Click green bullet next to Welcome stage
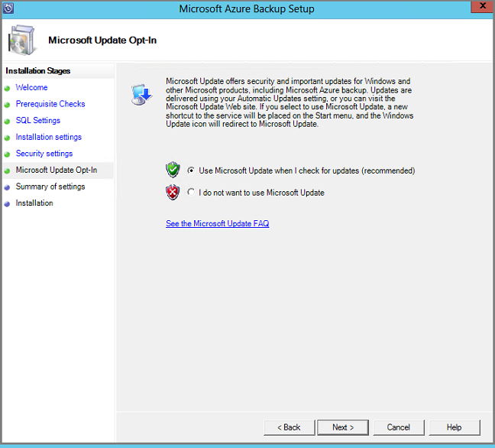Viewport: 495px width, 448px height. coord(8,88)
